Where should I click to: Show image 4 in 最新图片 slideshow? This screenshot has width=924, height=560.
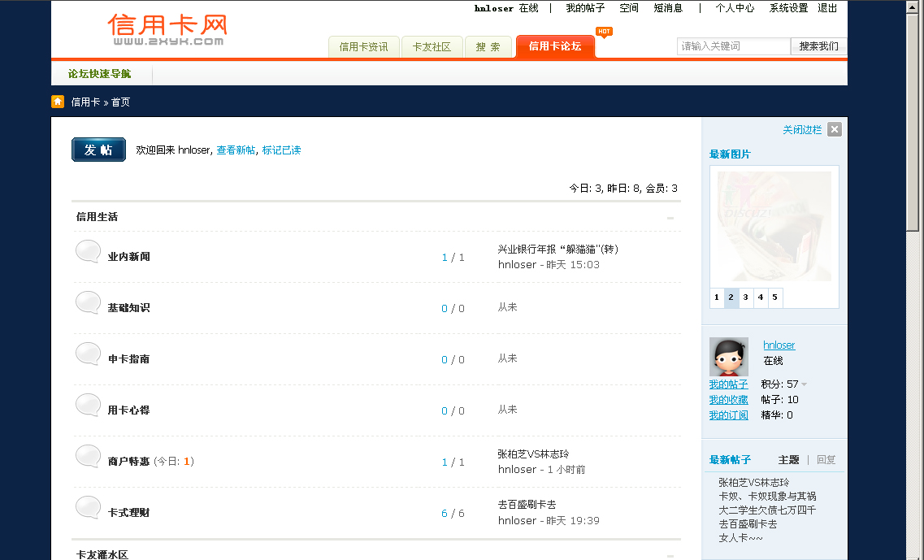[760, 297]
